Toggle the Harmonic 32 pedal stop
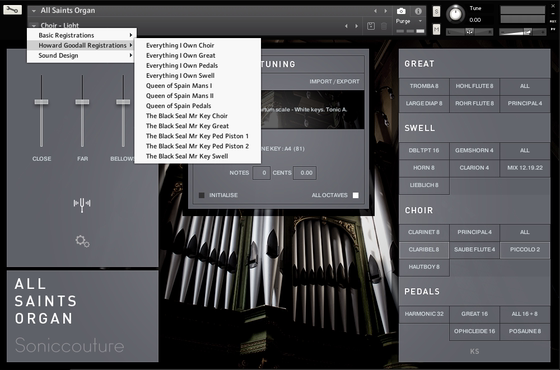The height and width of the screenshot is (370, 560). click(x=424, y=314)
